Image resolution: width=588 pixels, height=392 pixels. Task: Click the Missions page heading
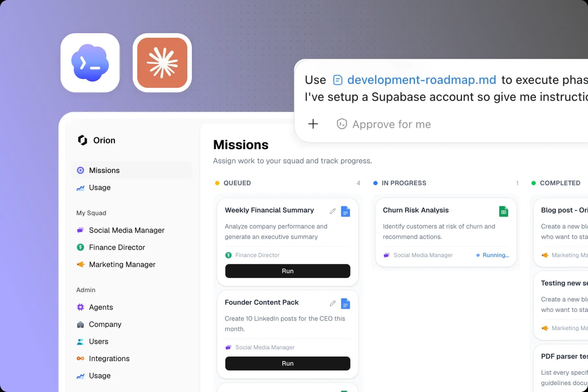pos(241,145)
